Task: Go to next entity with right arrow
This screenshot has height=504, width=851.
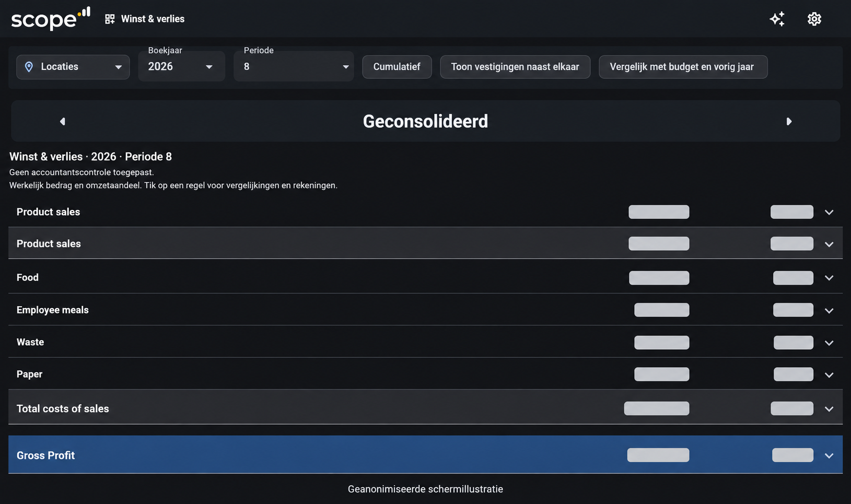Action: [x=789, y=121]
